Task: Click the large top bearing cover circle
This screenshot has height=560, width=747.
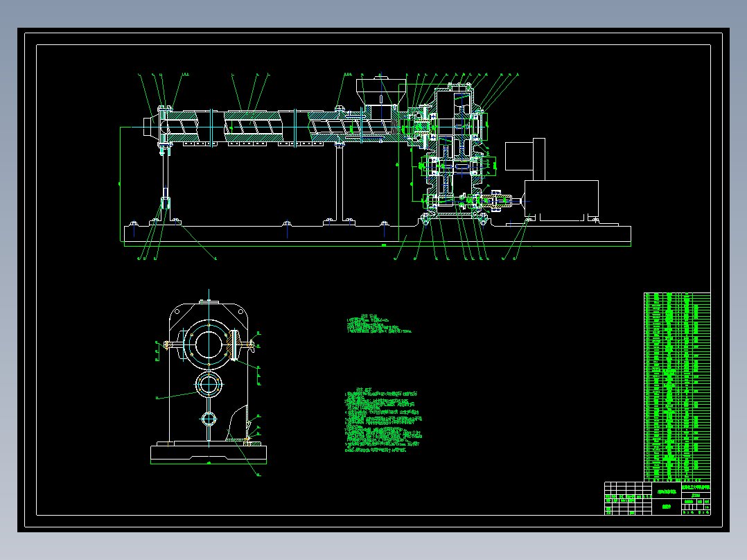Action: click(208, 344)
